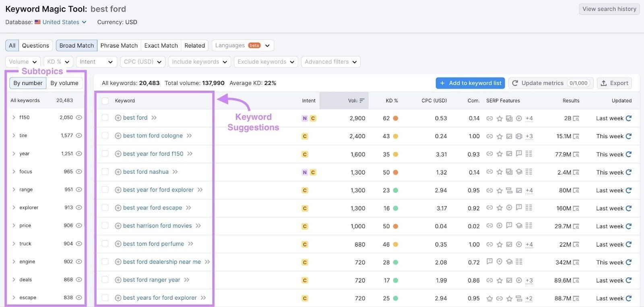This screenshot has width=644, height=307.
Task: Click green KD dot for best year ford escape
Action: [x=396, y=208]
